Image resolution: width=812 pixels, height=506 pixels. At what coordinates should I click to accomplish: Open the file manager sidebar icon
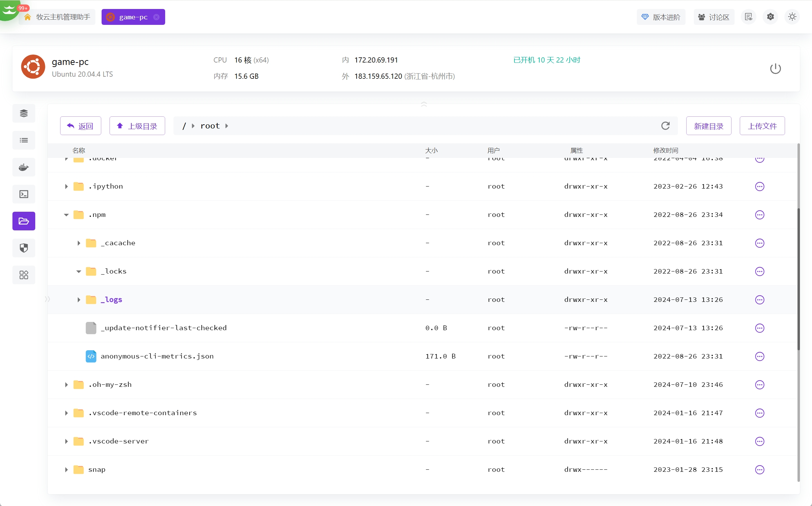point(24,221)
